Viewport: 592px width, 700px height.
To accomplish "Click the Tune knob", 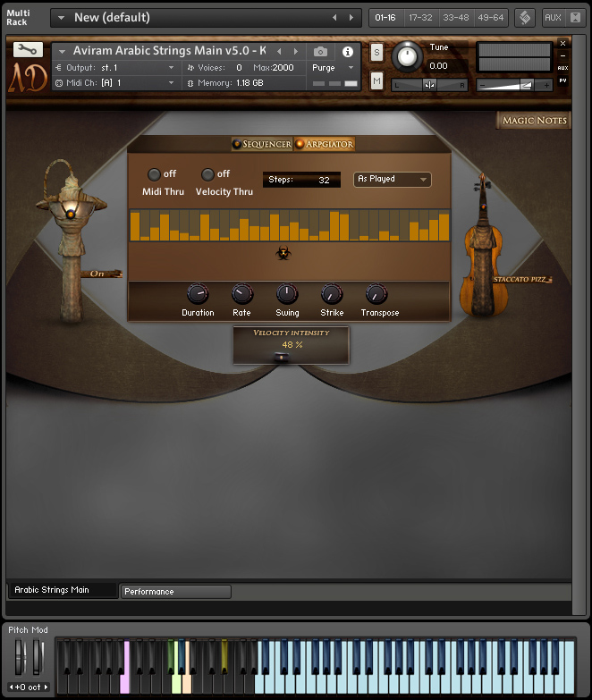I will pos(407,56).
